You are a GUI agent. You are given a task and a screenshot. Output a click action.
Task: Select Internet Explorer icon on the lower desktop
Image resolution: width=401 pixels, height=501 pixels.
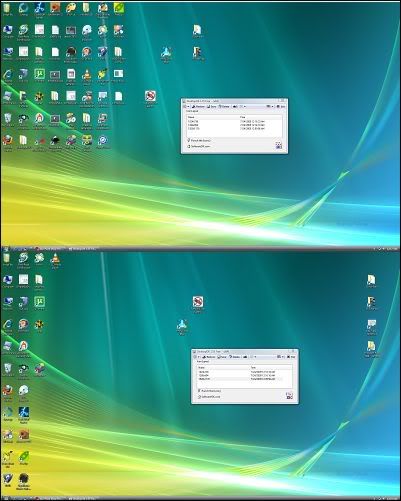point(7,324)
